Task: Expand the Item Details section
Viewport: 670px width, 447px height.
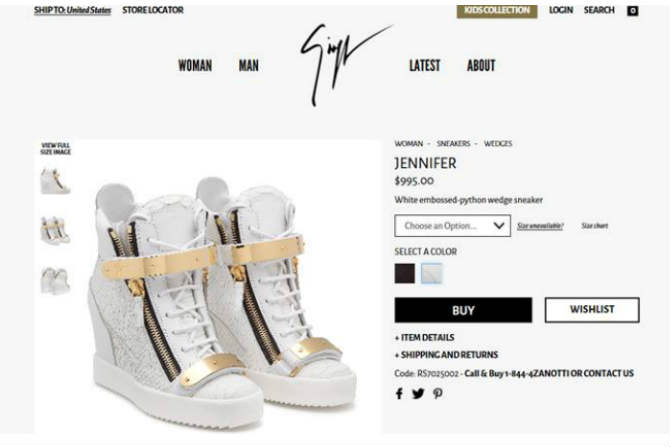Action: pos(424,338)
